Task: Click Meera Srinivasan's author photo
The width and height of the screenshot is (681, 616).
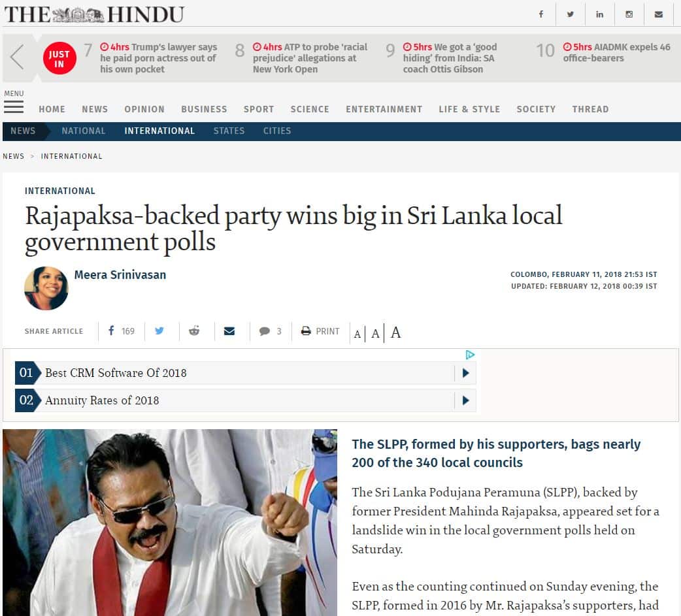Action: coord(46,288)
